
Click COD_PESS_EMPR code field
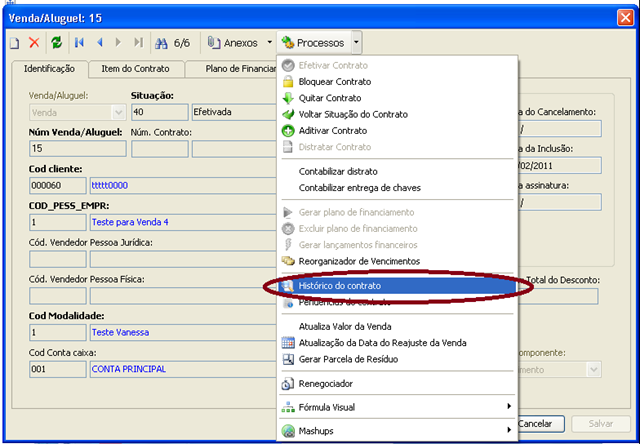click(x=58, y=222)
